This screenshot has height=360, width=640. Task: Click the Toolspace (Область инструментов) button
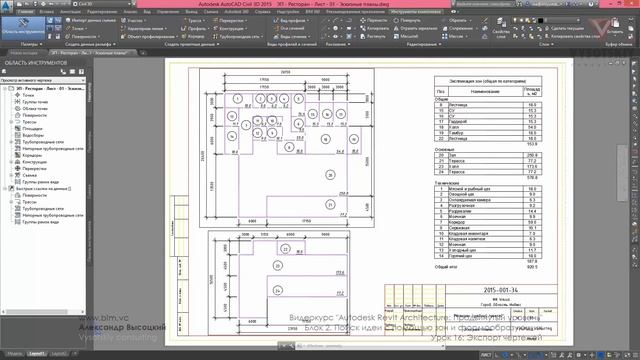23,27
